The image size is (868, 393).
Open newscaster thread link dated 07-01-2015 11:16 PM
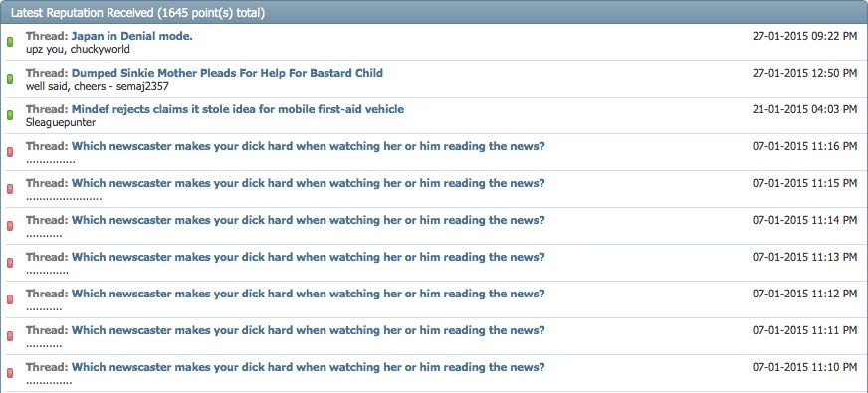[309, 146]
